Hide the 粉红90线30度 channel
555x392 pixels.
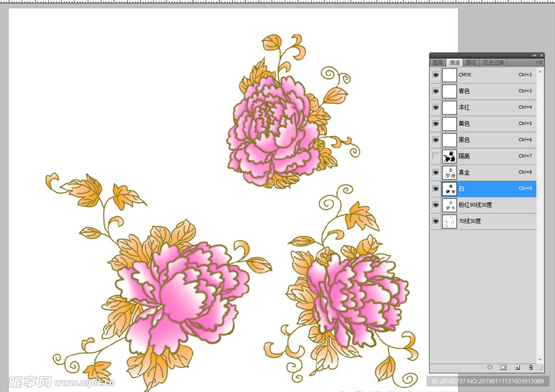click(436, 205)
